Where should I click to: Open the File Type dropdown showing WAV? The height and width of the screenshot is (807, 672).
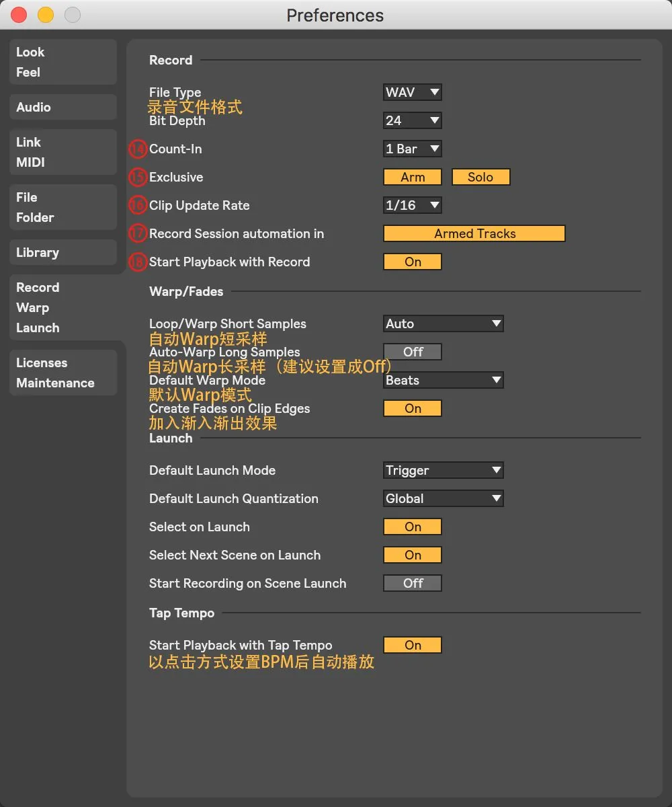coord(413,92)
